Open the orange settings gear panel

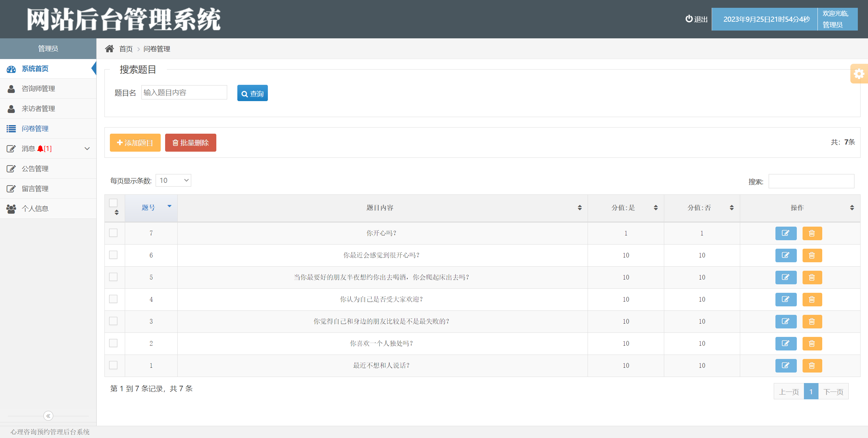click(x=859, y=74)
